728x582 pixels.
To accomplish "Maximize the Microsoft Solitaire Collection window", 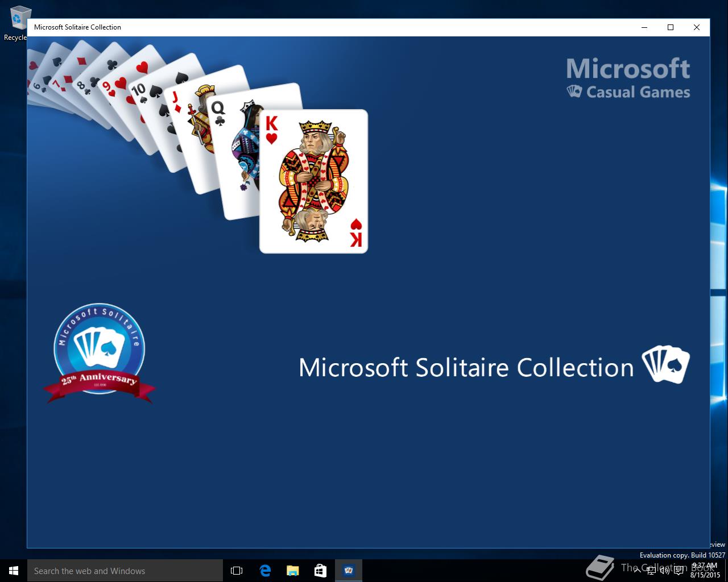I will [671, 27].
